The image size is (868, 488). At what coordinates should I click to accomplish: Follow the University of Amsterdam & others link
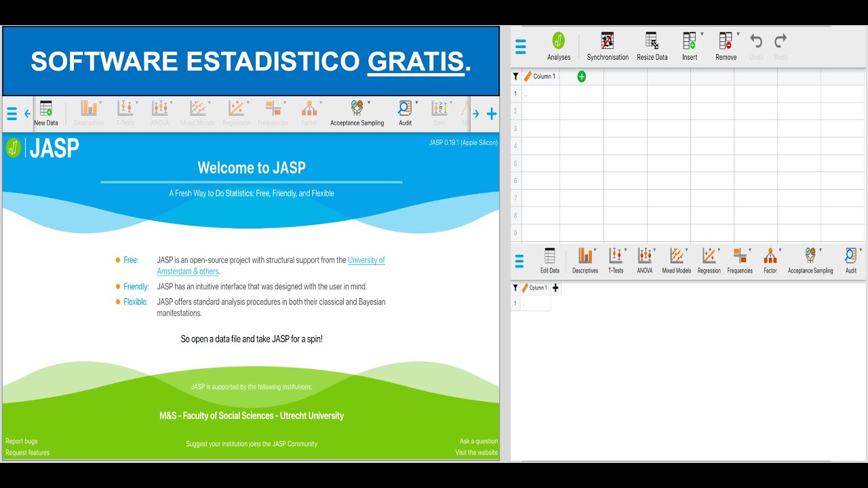tap(271, 266)
